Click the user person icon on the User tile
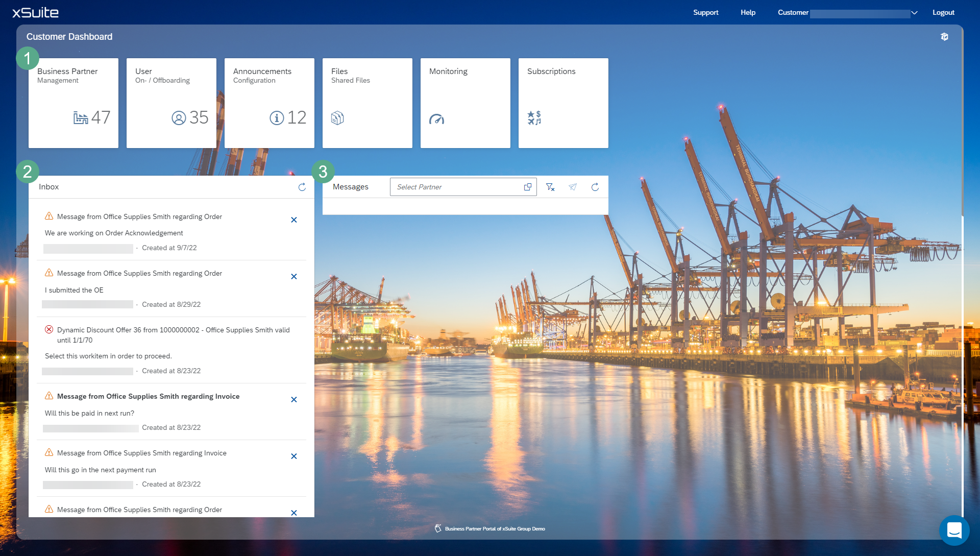Image resolution: width=980 pixels, height=556 pixels. [178, 118]
